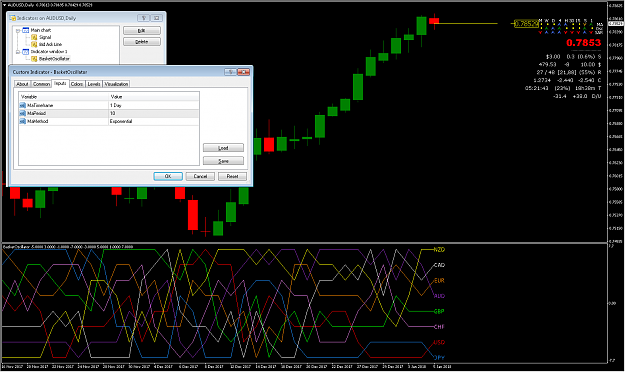Open the Visualization tab

tap(116, 84)
